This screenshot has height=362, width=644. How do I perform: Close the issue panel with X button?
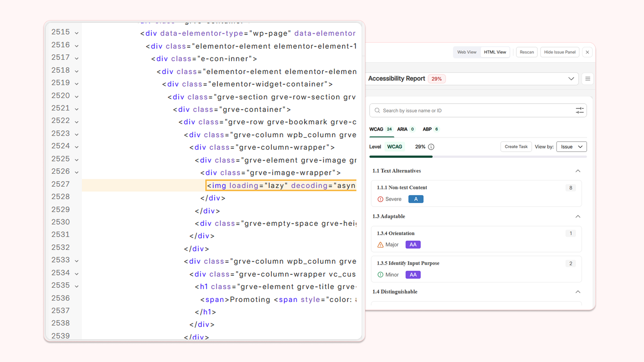point(587,52)
